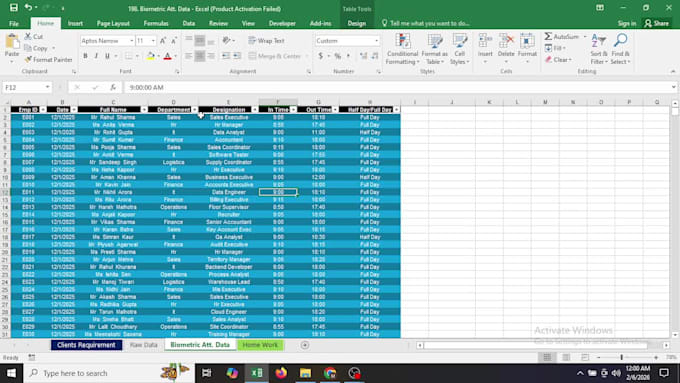Viewport: 680px width, 383px height.
Task: Click the Undo arrow icon
Action: [28, 7]
